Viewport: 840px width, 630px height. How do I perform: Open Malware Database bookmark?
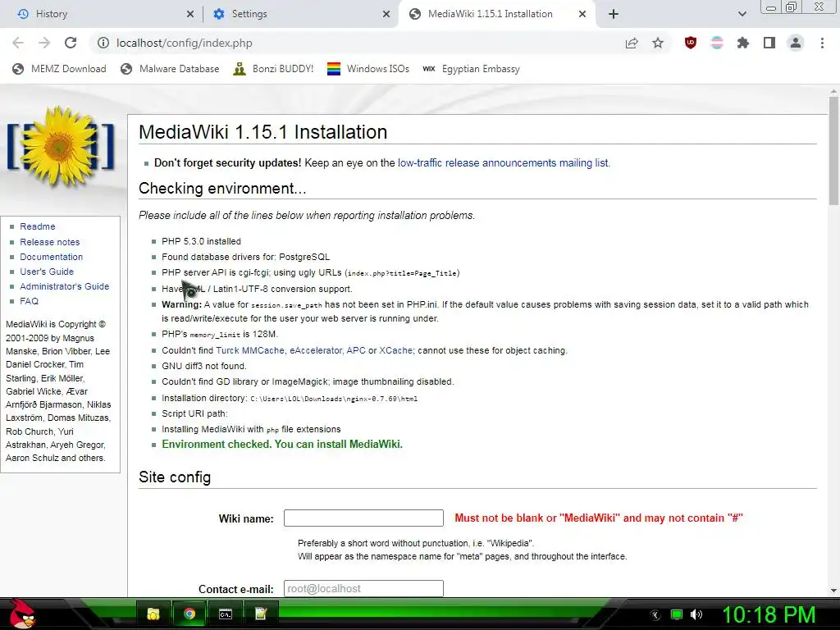(170, 69)
